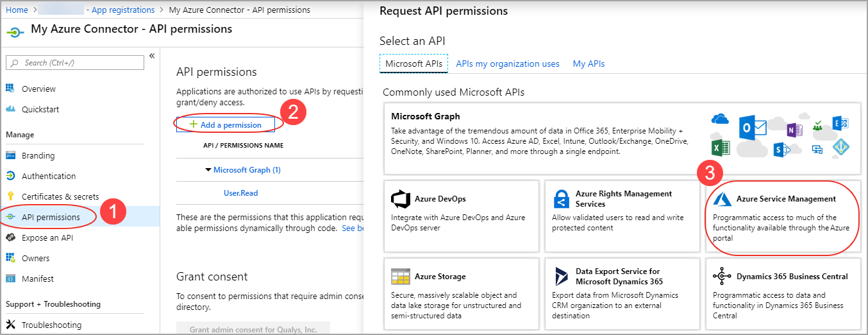The width and height of the screenshot is (868, 335).
Task: Click the Owners icon
Action: [x=10, y=258]
